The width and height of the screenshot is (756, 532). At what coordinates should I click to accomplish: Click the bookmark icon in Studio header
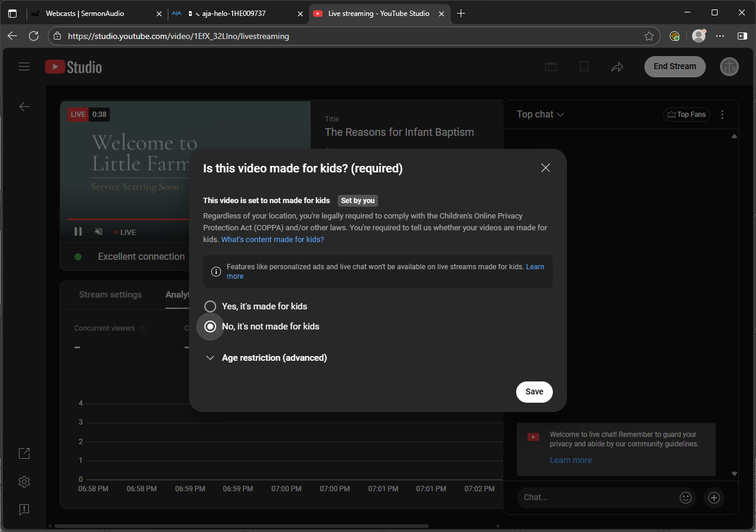pyautogui.click(x=584, y=67)
